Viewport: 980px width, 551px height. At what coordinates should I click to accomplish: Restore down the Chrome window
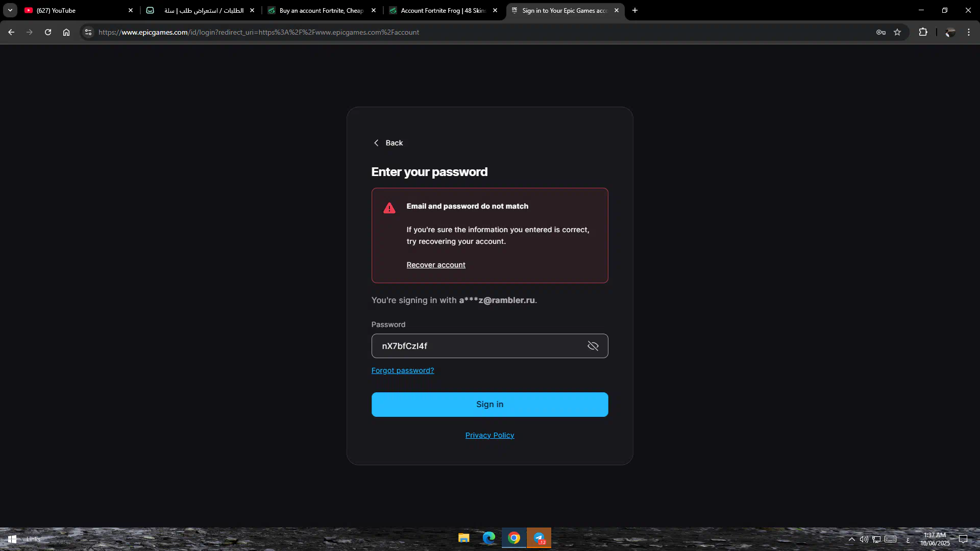point(945,10)
